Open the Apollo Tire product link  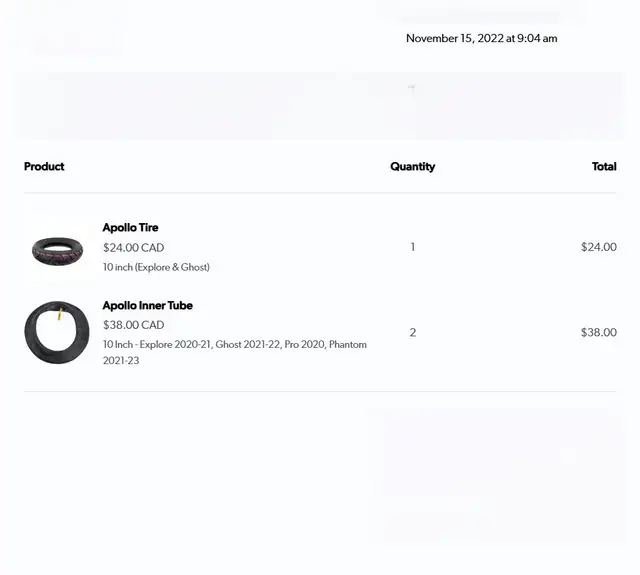pos(130,228)
